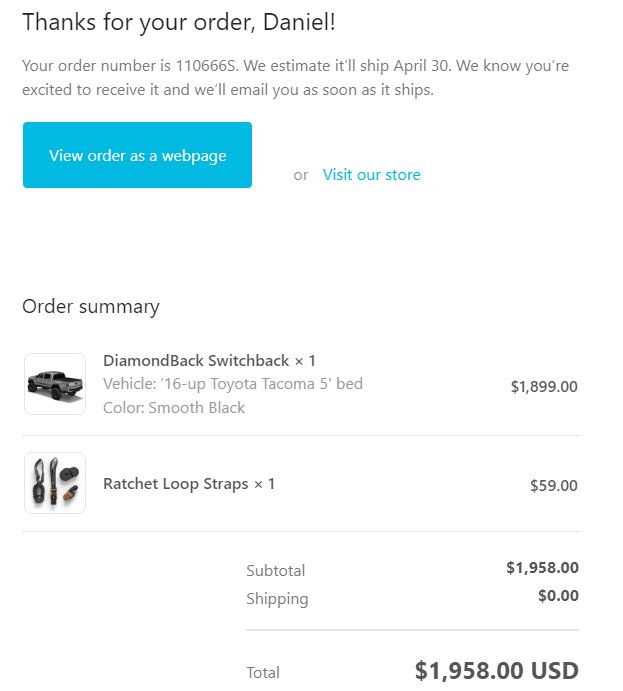
Task: Click the Subtotal label
Action: click(276, 571)
